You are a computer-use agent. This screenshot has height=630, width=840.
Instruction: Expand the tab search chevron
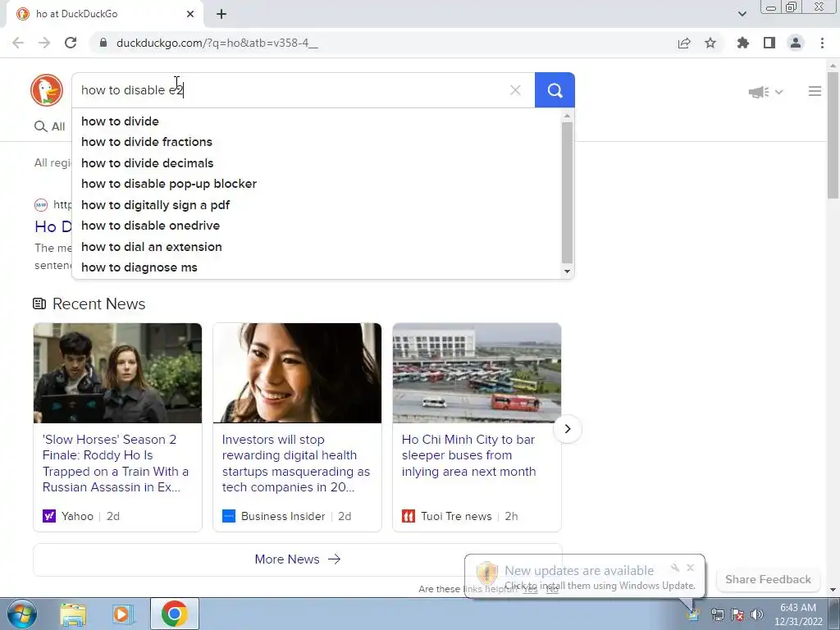tap(742, 14)
